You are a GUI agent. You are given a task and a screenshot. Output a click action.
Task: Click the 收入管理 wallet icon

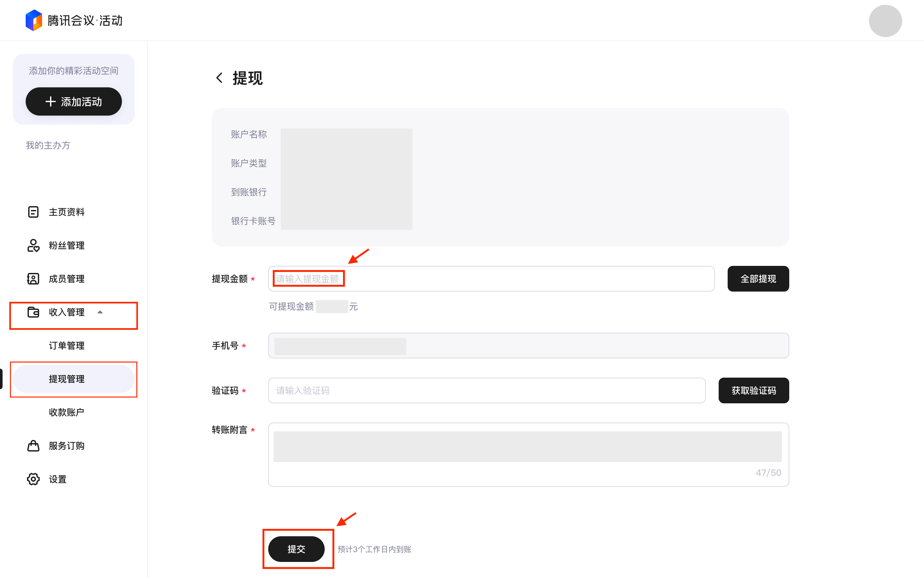click(x=33, y=312)
